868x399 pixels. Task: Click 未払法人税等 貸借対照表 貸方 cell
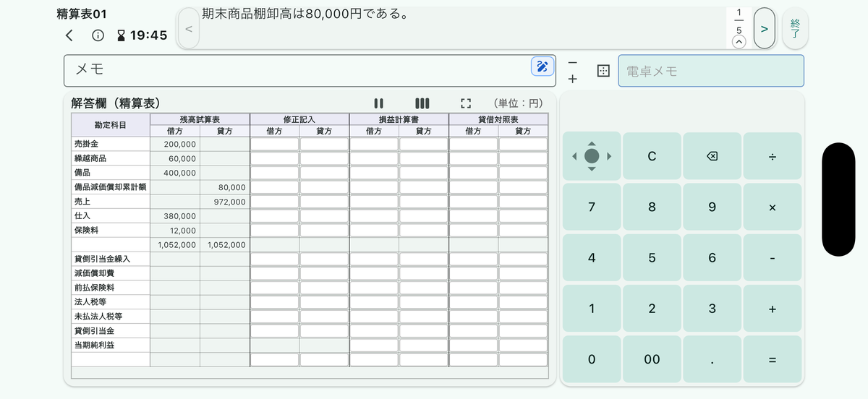tap(523, 317)
